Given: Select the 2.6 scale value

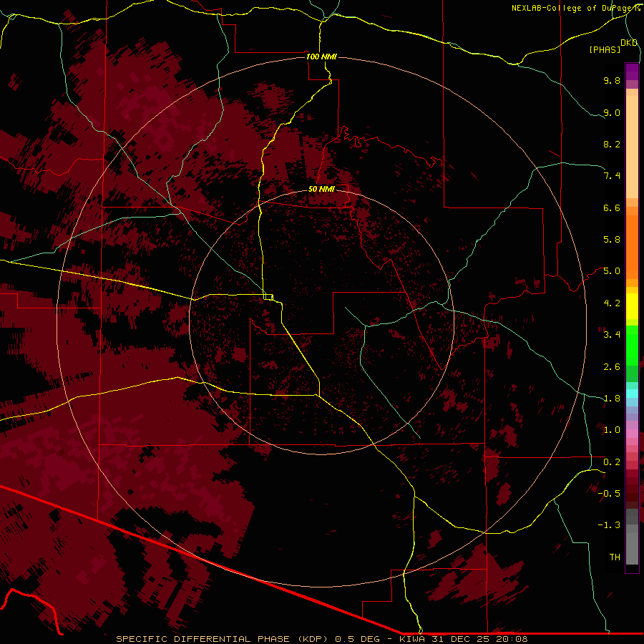Looking at the screenshot, I should tap(612, 367).
